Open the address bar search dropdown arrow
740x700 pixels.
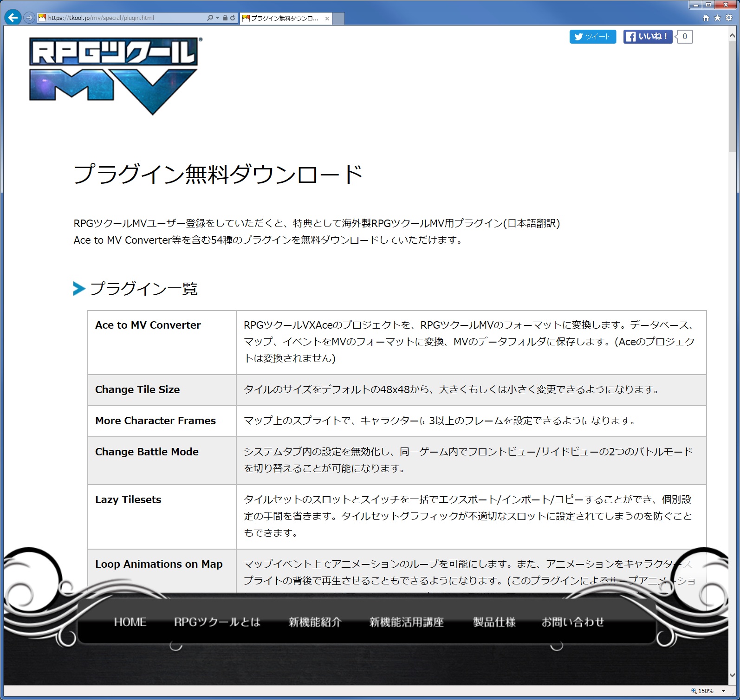click(x=217, y=18)
